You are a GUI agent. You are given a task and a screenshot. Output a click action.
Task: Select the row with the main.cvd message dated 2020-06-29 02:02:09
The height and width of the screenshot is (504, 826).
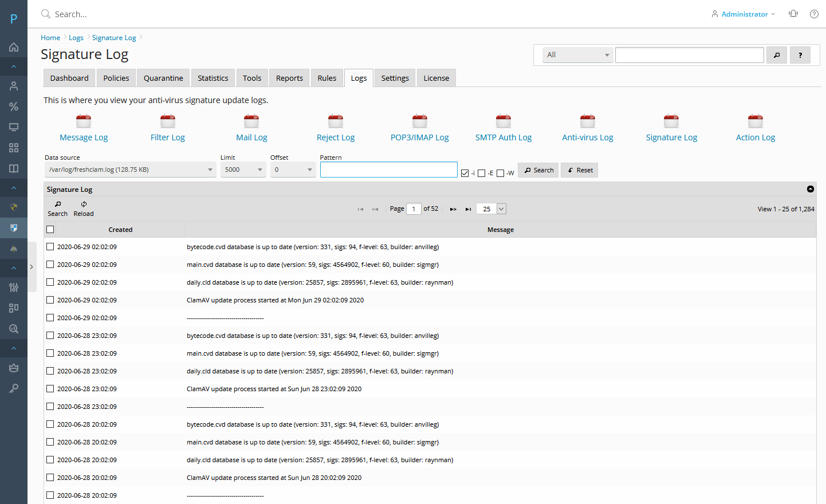tap(50, 265)
